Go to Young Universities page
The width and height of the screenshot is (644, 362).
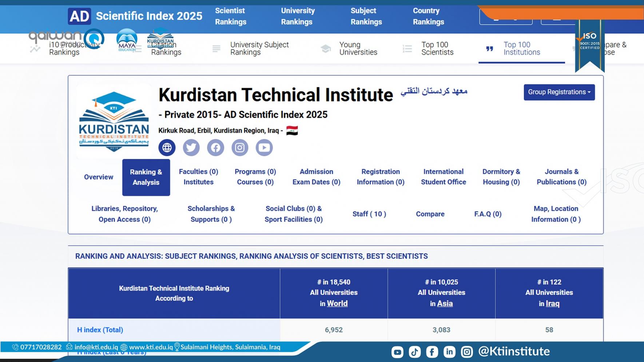coord(358,48)
